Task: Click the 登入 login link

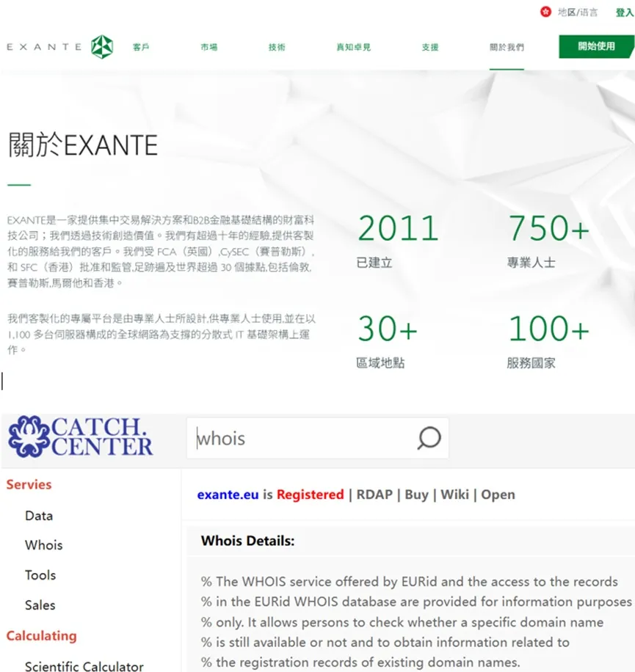Action: tap(625, 12)
